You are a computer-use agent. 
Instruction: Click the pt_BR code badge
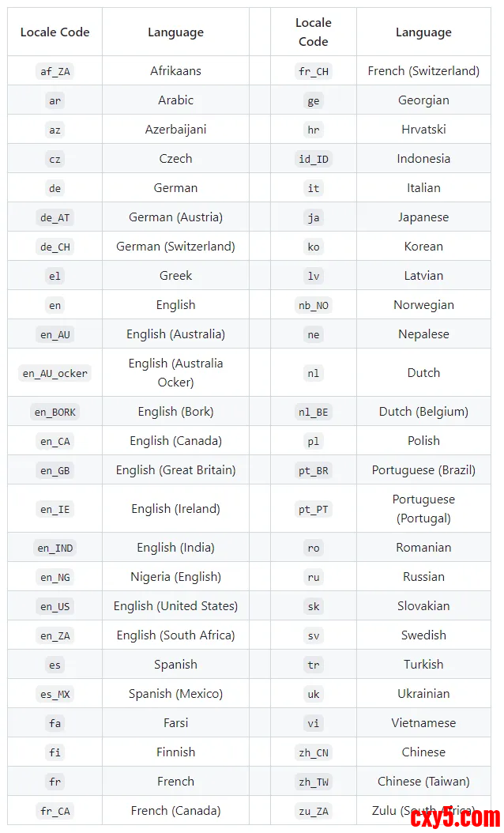coord(314,470)
